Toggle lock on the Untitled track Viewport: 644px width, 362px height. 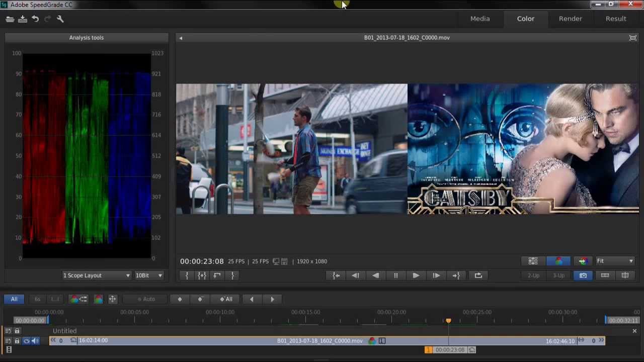click(x=17, y=331)
